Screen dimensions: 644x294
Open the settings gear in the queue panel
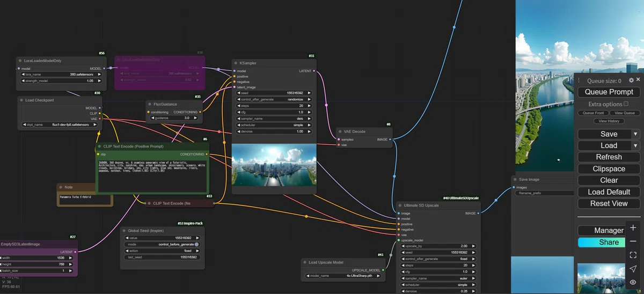click(x=631, y=80)
